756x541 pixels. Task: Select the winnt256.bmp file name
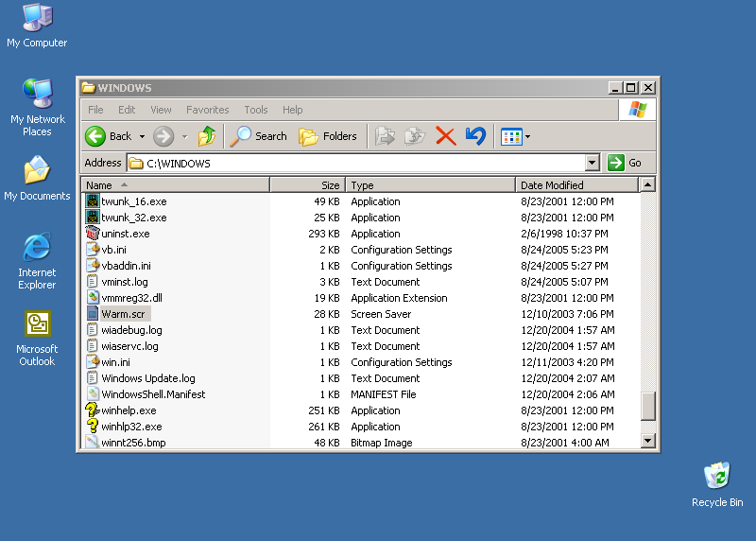click(x=133, y=443)
